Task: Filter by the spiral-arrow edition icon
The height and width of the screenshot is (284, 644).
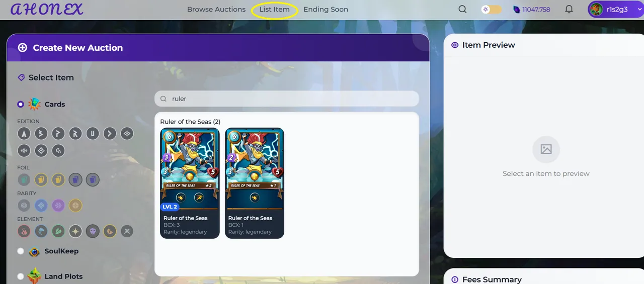Action: (x=58, y=150)
